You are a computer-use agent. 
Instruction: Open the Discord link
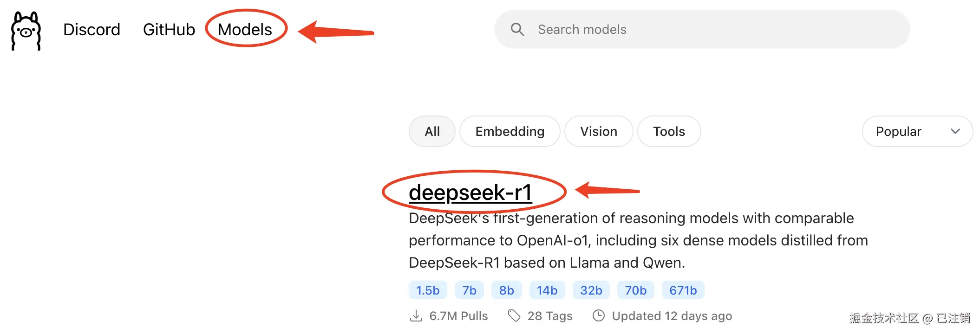pos(91,30)
